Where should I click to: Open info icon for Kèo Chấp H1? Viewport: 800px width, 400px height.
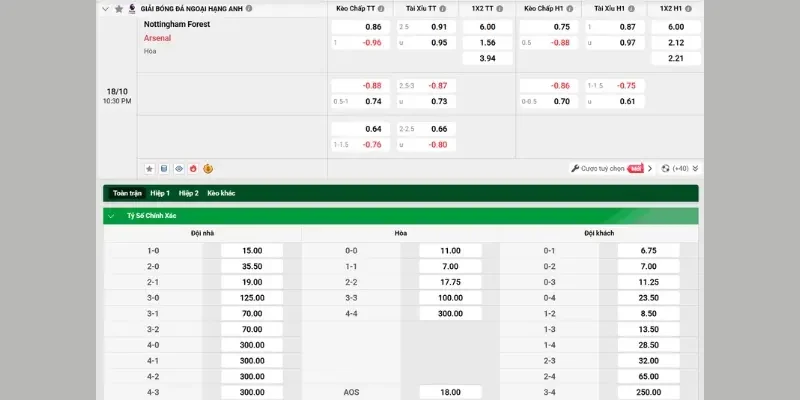tap(570, 9)
